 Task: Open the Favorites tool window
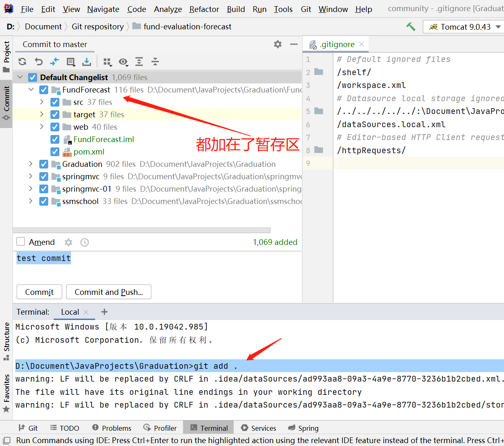pos(6,393)
